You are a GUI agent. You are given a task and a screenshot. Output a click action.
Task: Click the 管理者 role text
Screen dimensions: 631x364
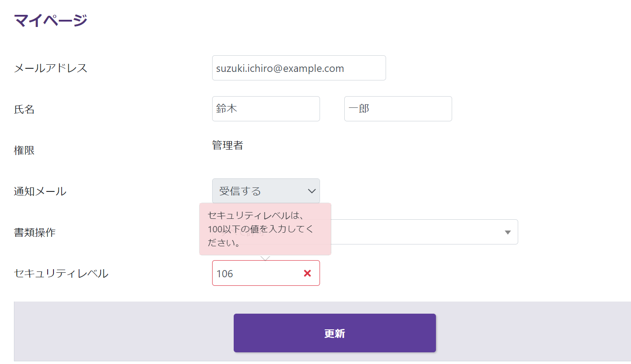point(227,145)
